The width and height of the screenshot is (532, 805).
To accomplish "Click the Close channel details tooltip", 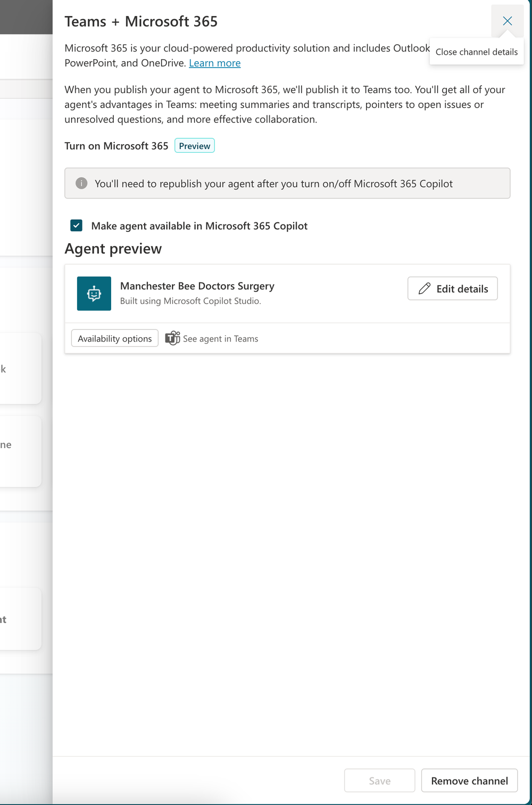I will point(476,52).
